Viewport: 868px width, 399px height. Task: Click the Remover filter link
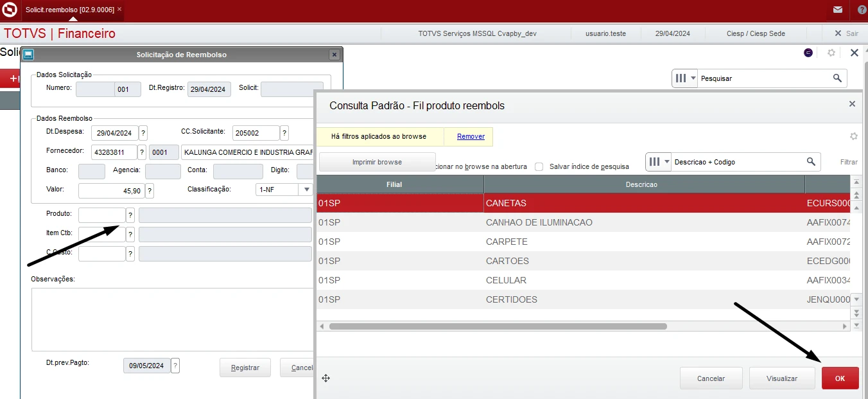(471, 136)
